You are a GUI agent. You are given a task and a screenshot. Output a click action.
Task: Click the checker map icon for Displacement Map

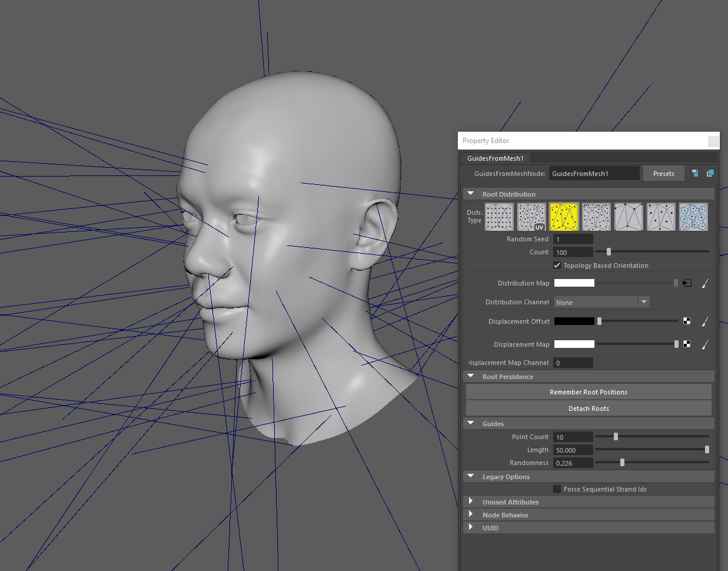687,344
